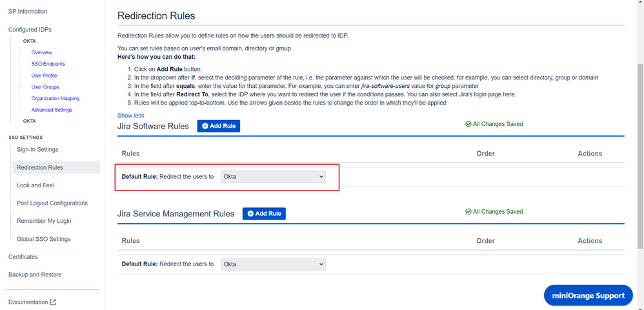This screenshot has height=310, width=644.
Task: Click the Rules column header in Service Management table
Action: point(130,241)
